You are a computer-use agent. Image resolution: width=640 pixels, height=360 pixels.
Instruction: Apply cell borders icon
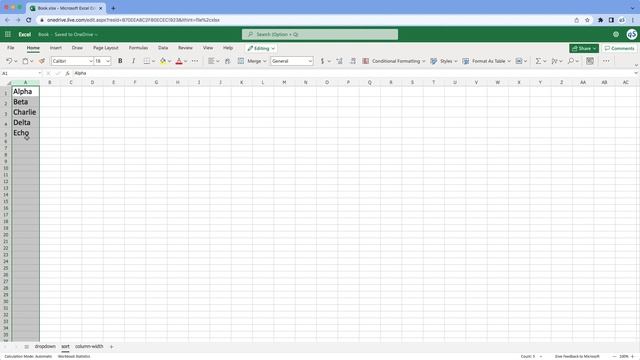[x=147, y=61]
